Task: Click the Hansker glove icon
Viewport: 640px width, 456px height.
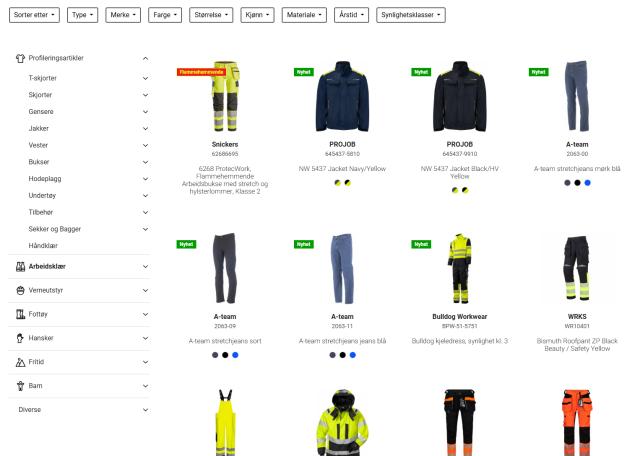Action: pos(20,338)
